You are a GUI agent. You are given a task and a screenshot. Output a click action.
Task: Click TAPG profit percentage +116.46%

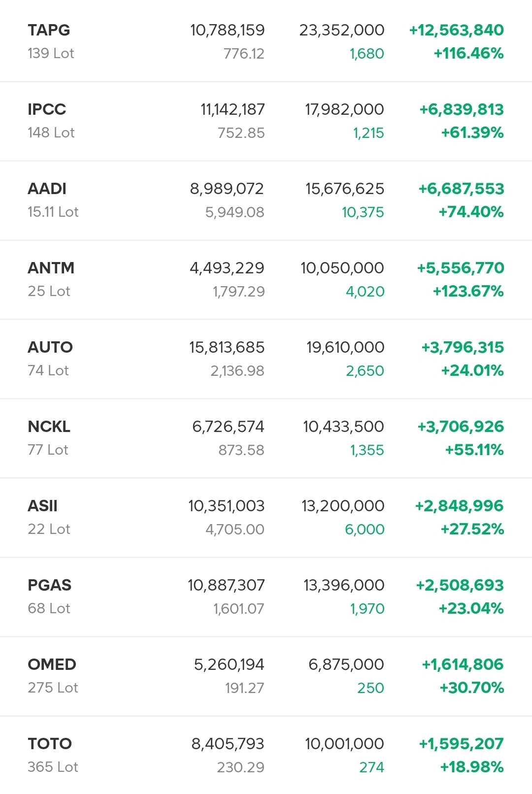[x=468, y=53]
